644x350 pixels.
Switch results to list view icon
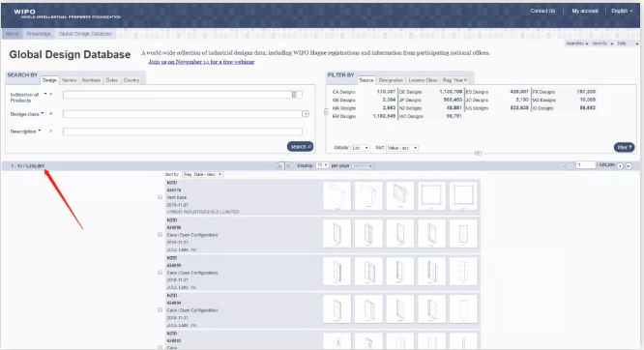279,165
